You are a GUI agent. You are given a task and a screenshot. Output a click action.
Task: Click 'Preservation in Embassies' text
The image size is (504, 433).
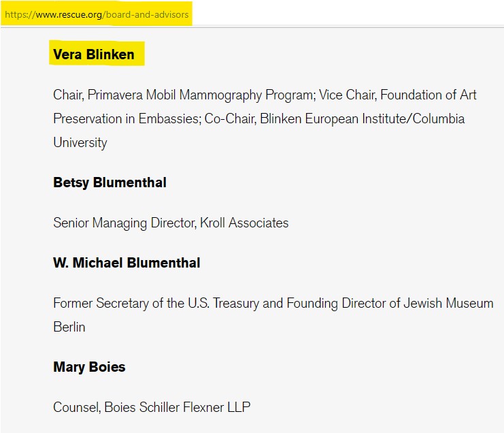(x=127, y=118)
